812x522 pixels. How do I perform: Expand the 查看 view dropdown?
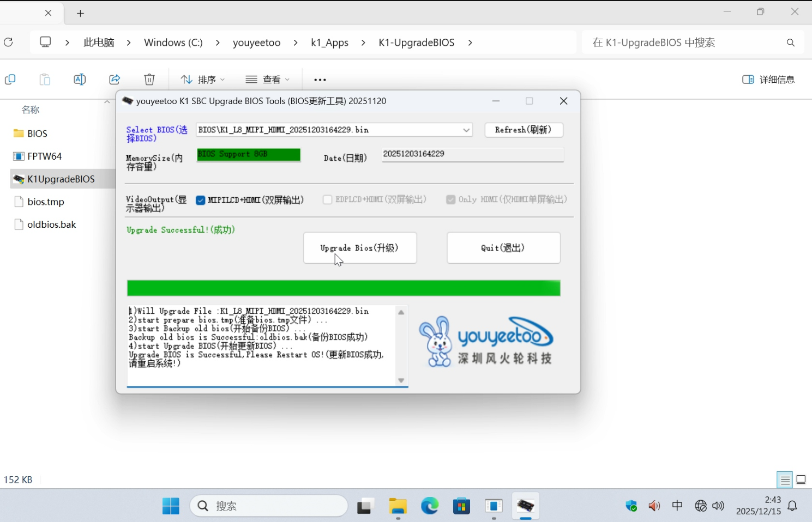(268, 80)
